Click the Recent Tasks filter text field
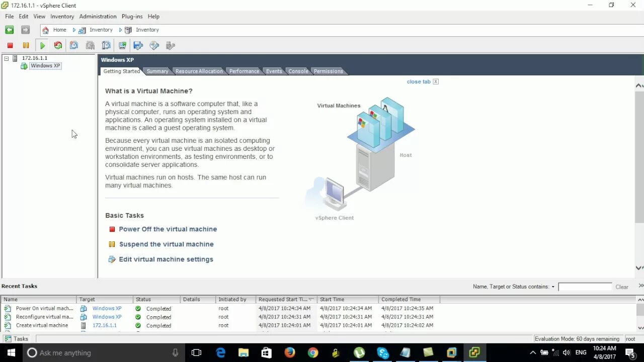This screenshot has width=644, height=362. click(585, 287)
